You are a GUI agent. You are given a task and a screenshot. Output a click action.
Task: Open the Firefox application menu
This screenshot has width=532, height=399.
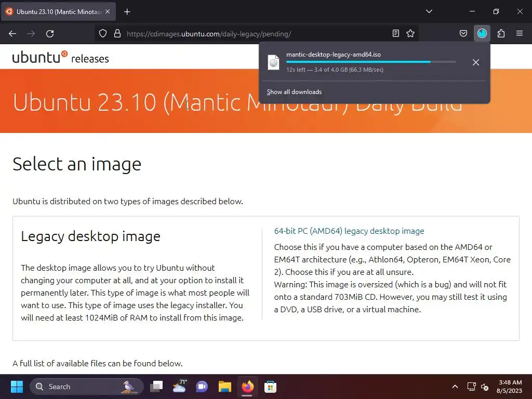point(520,33)
